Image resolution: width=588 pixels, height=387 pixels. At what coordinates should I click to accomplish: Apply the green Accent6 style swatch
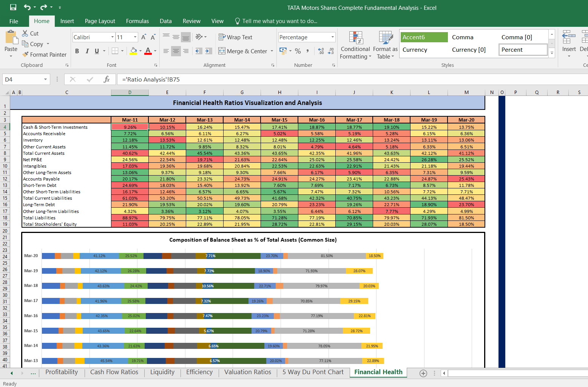coord(424,37)
